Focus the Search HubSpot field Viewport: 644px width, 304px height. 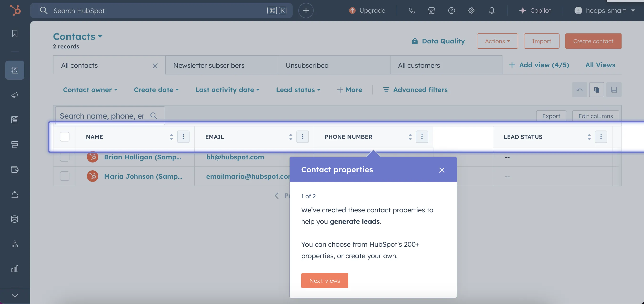coord(161,10)
